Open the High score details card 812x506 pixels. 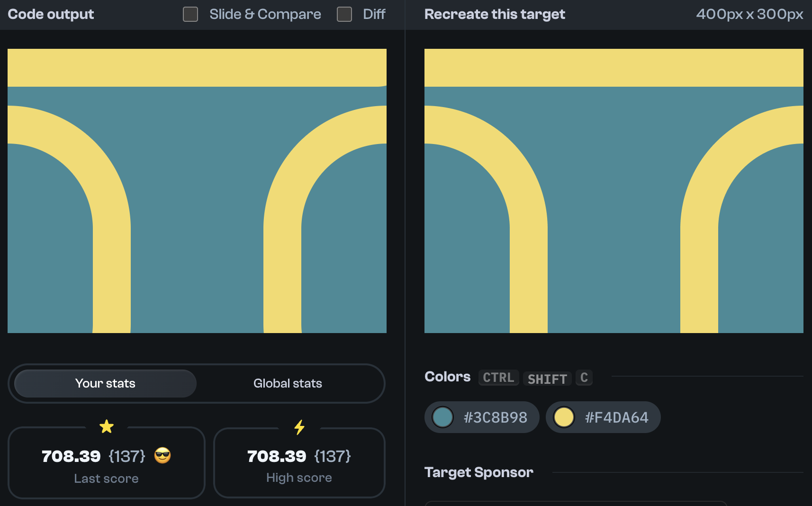(299, 463)
